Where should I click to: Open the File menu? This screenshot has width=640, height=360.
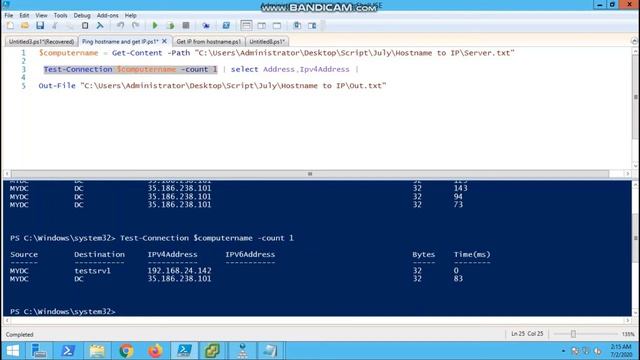9,16
